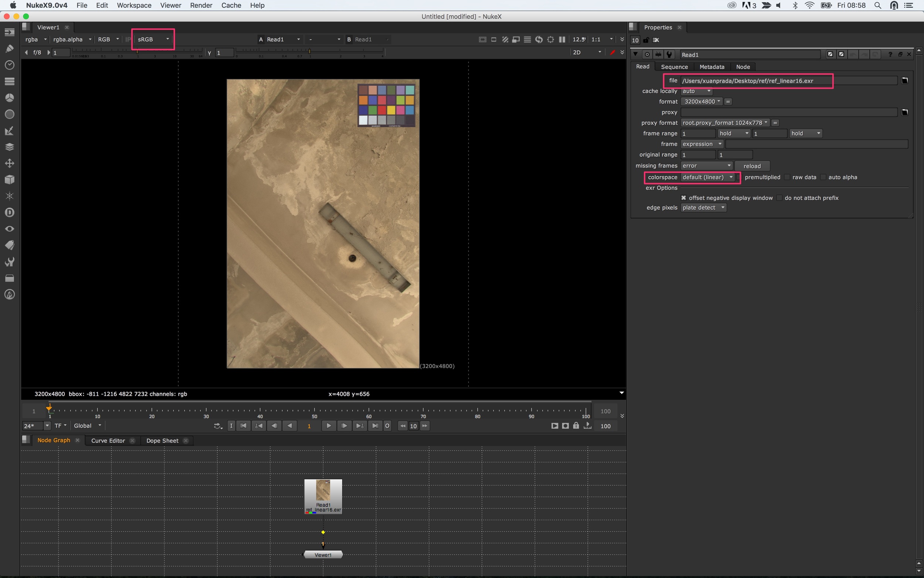Uncheck offset negative display window
924x578 pixels.
point(683,197)
